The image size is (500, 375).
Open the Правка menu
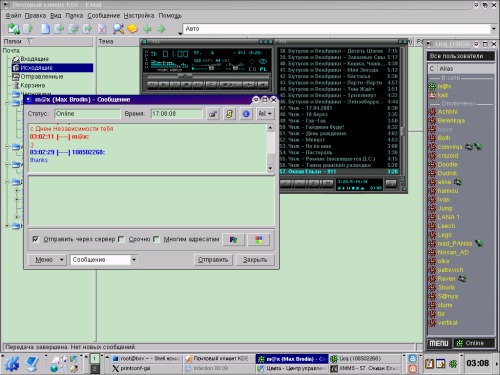[35, 16]
